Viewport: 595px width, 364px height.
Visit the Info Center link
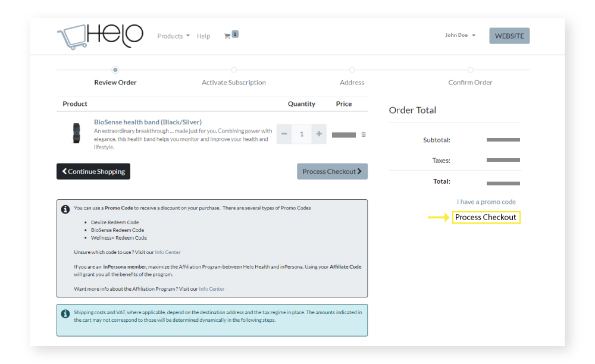click(x=167, y=252)
